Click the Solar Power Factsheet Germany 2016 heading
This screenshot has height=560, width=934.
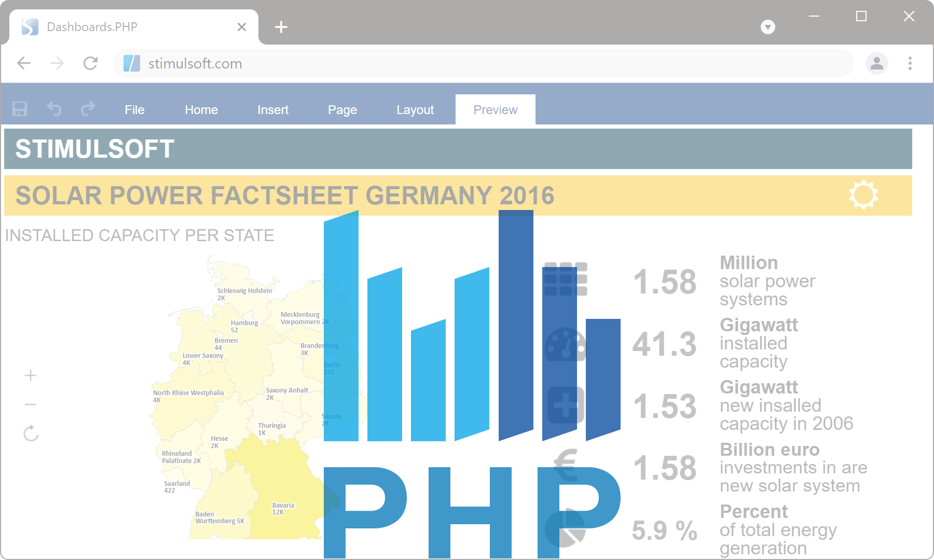click(285, 195)
